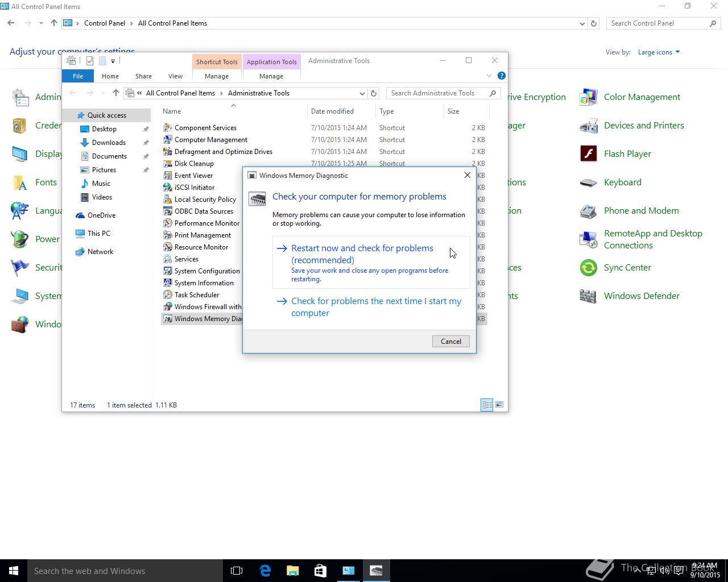Open the Store from taskbar
The width and height of the screenshot is (728, 582).
coord(320,571)
